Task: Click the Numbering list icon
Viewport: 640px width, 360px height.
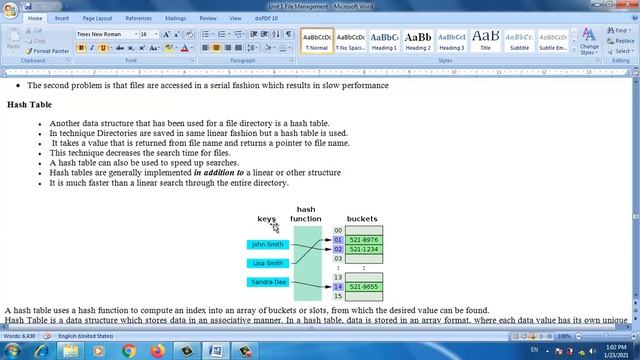Action: pyautogui.click(x=222, y=34)
